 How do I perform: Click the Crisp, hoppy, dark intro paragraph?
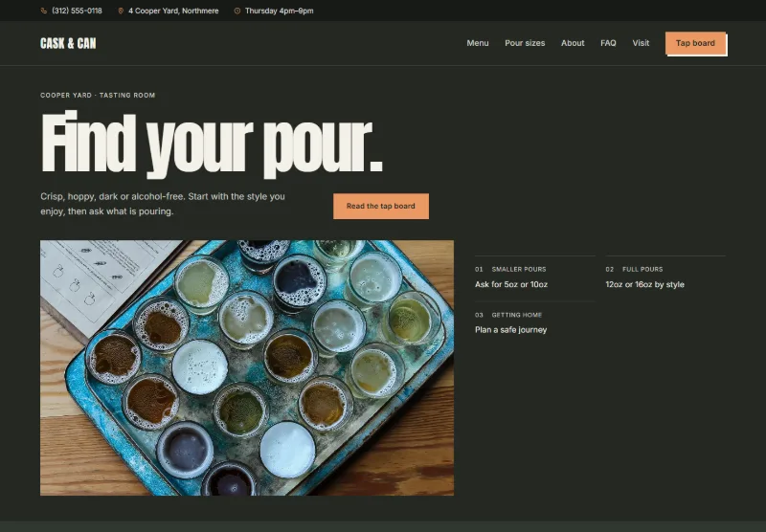(163, 204)
